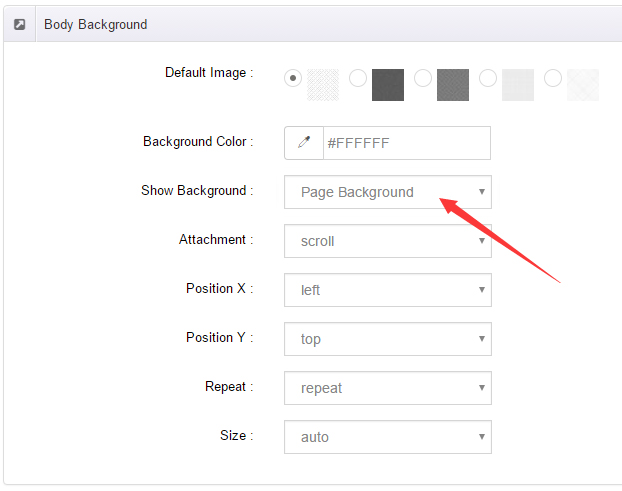Open the Repeat dropdown
The width and height of the screenshot is (622, 491).
pos(388,388)
